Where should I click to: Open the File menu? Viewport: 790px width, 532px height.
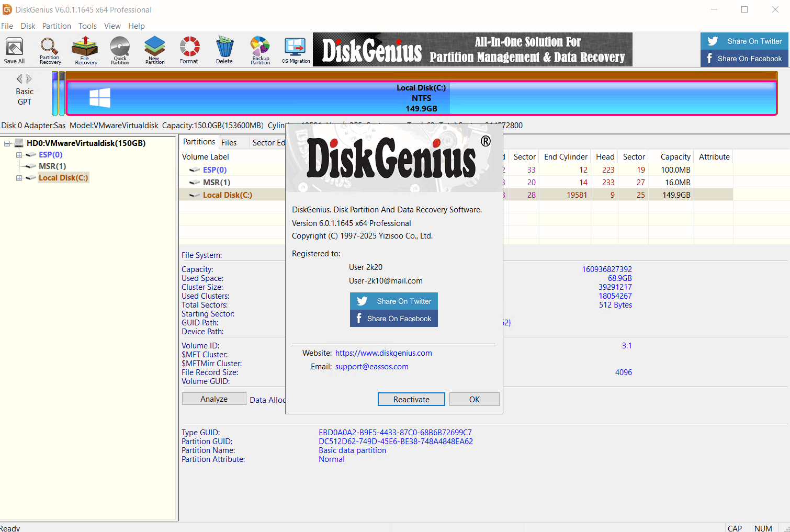coord(7,26)
